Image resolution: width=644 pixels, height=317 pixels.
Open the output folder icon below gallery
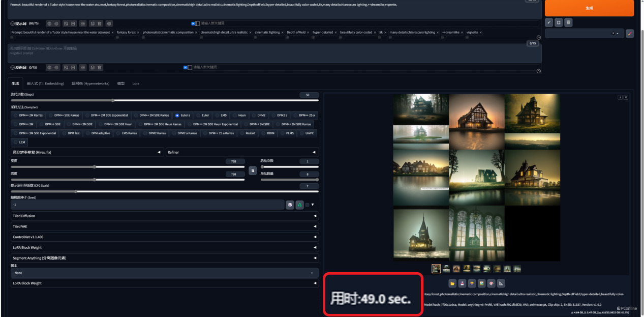click(x=452, y=283)
